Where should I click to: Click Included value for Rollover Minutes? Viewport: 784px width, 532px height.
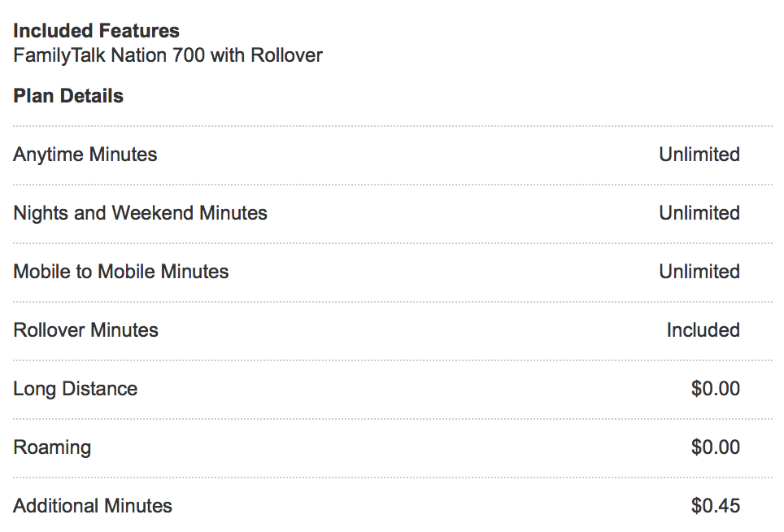[x=703, y=330]
